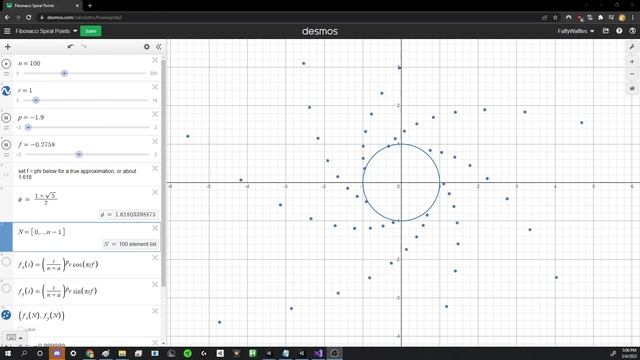The height and width of the screenshot is (360, 640).
Task: Click browser back arrow
Action: coord(7,18)
